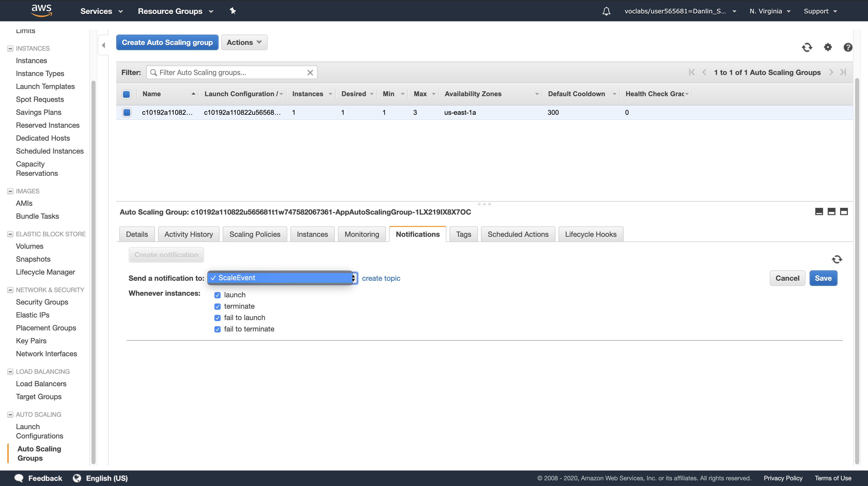868x486 pixels.
Task: Collapse the INSTANCES sidebar section
Action: tap(10, 49)
